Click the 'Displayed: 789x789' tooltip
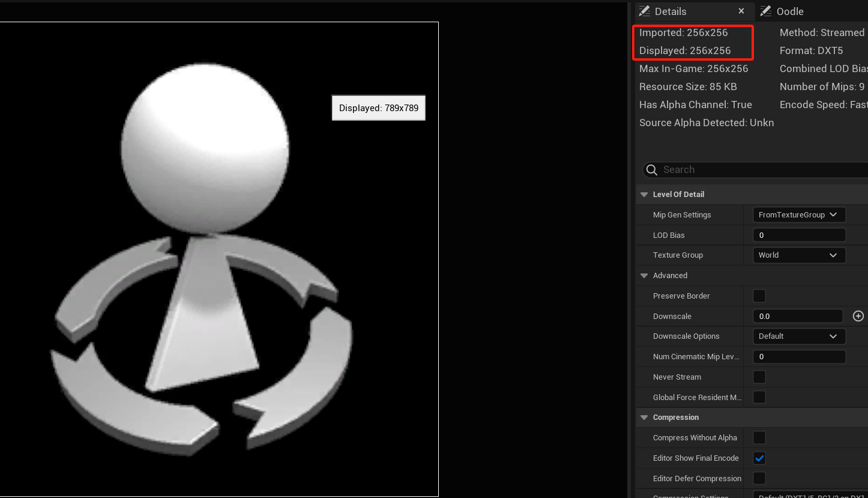The height and width of the screenshot is (498, 868). [x=379, y=108]
